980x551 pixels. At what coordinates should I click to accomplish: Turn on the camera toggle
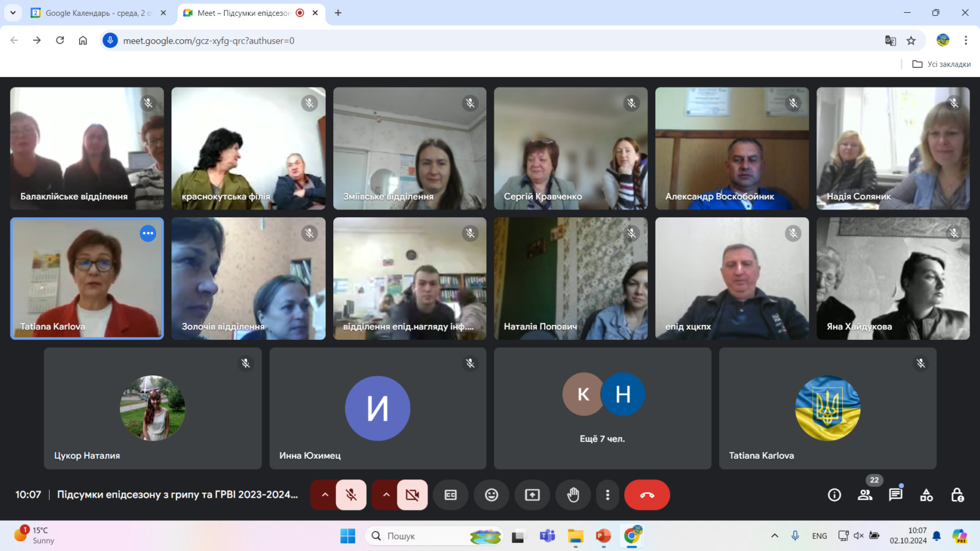[412, 495]
